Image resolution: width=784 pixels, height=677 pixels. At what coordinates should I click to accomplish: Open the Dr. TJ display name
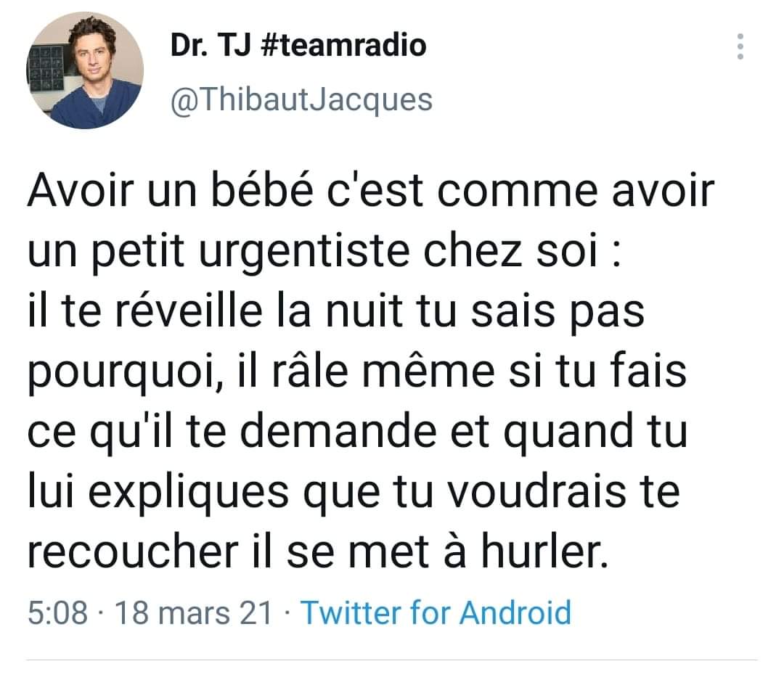(x=211, y=45)
